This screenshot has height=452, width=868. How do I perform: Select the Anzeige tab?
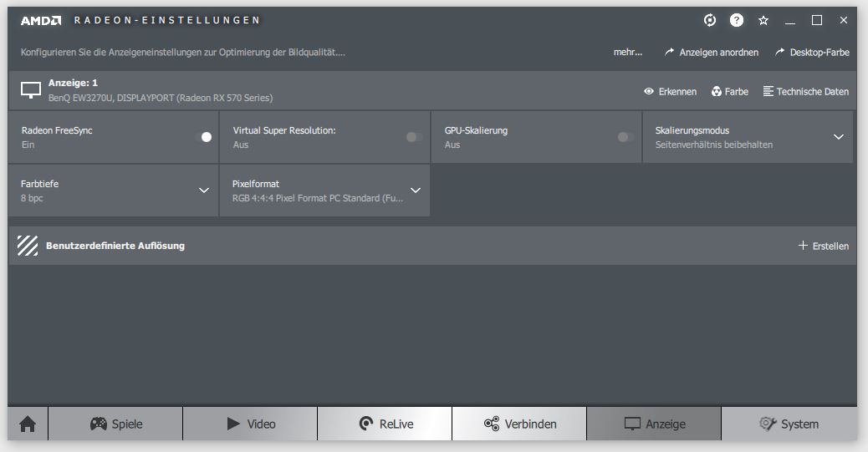654,424
